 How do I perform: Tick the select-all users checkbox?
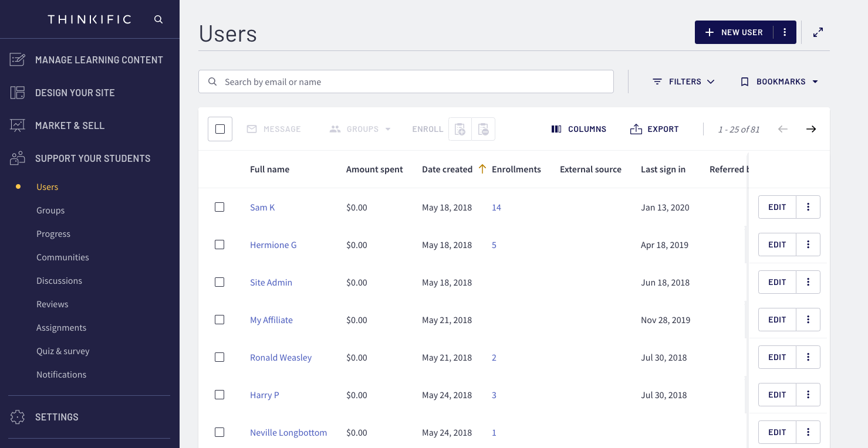click(x=220, y=129)
